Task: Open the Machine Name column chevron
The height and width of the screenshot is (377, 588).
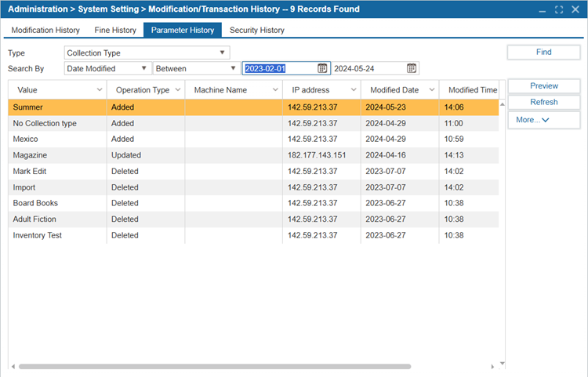Action: (x=275, y=89)
